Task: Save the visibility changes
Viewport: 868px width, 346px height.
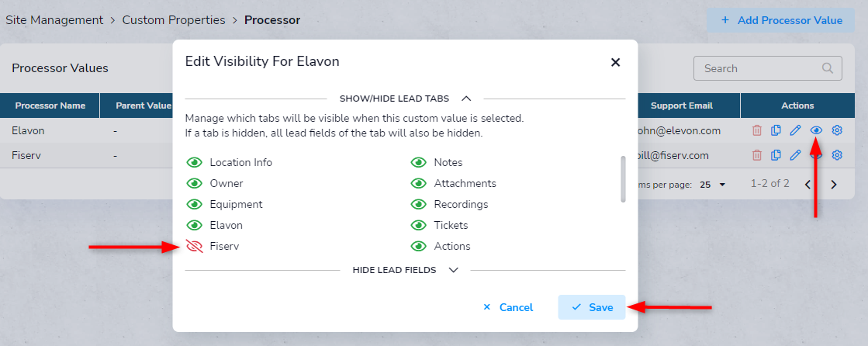Action: [x=592, y=307]
